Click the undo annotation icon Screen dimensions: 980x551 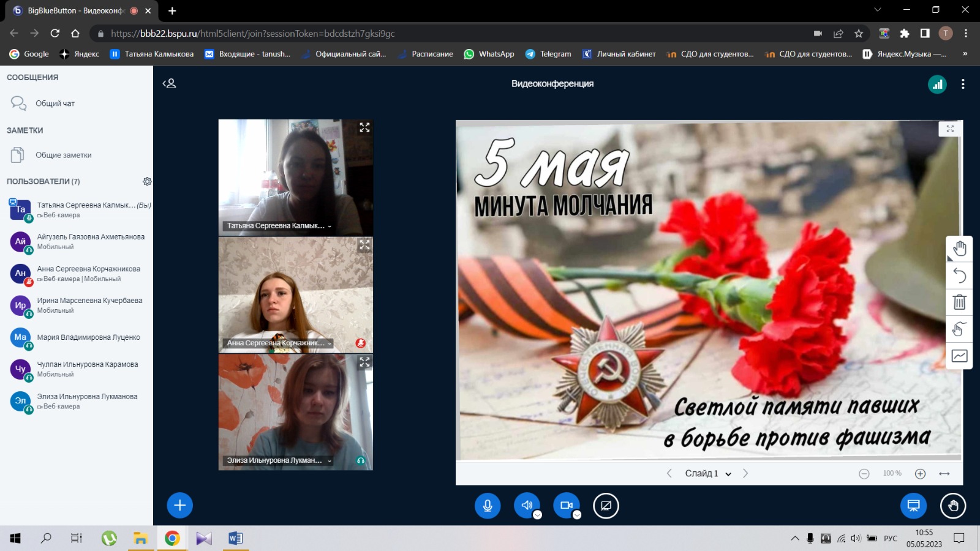point(959,276)
